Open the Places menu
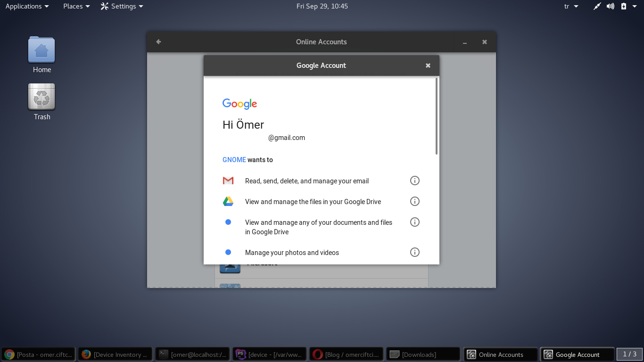 76,6
